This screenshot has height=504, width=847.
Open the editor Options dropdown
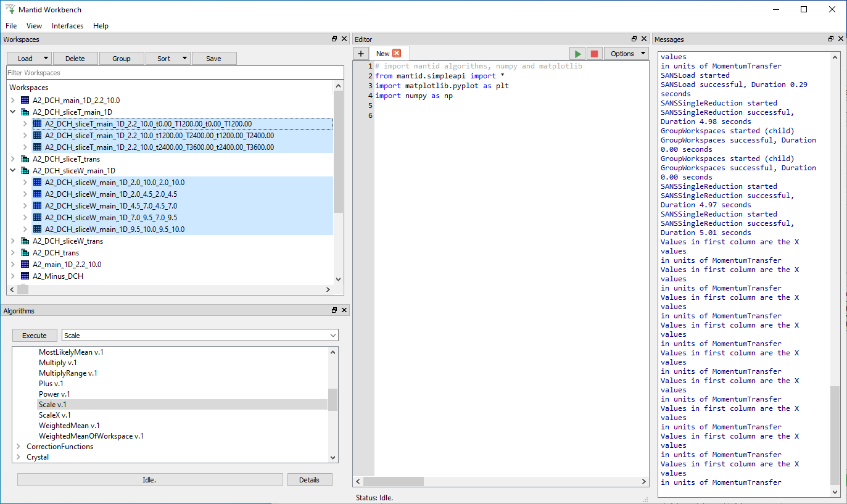(626, 54)
